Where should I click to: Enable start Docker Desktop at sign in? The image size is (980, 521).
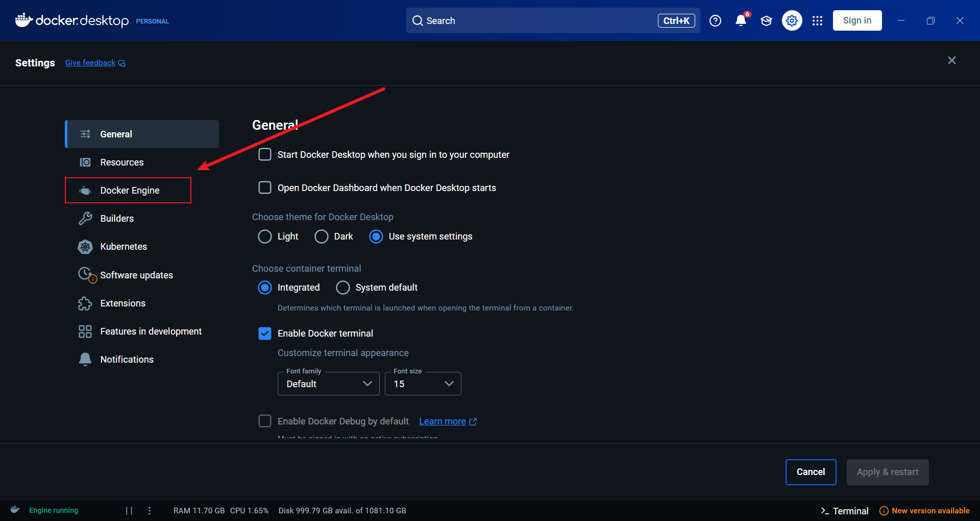(x=265, y=154)
